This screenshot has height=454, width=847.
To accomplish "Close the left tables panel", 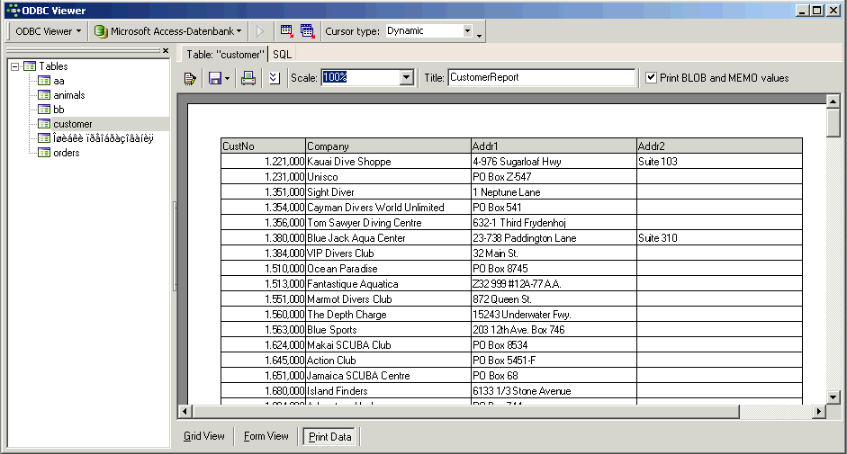I will coord(166,51).
